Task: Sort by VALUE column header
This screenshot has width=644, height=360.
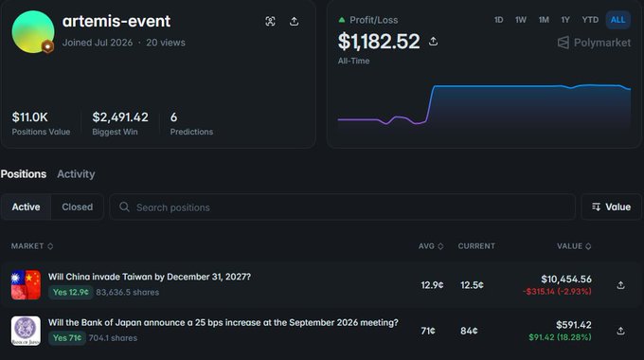Action: point(574,245)
